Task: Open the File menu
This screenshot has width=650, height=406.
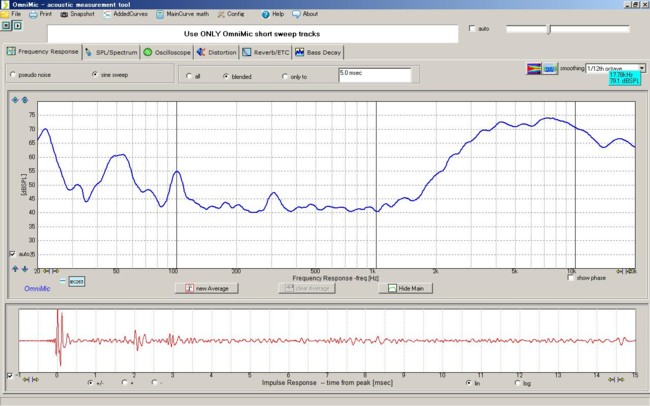Action: click(11, 14)
